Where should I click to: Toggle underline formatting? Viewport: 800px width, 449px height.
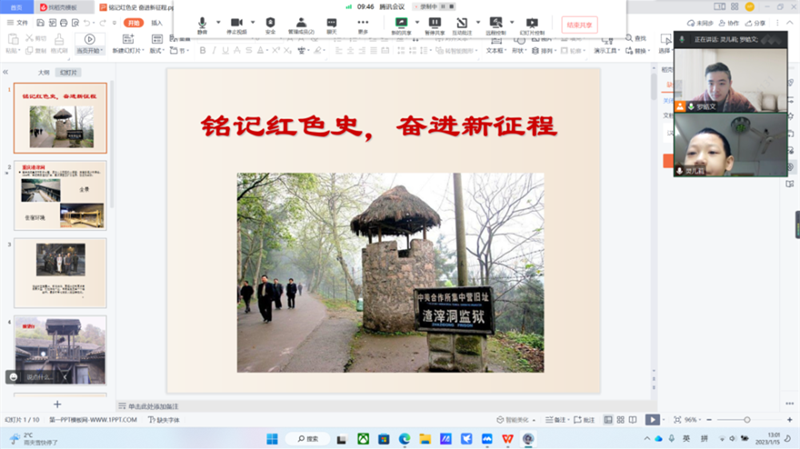coord(225,51)
